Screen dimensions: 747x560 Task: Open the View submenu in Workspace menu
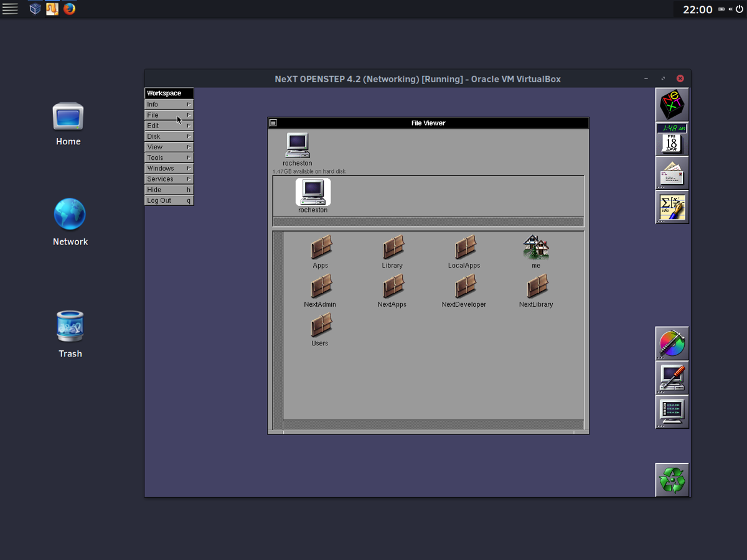click(x=169, y=147)
